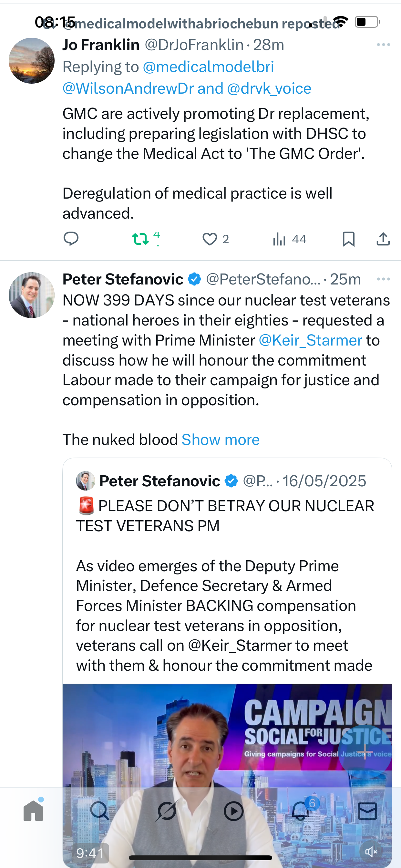The height and width of the screenshot is (868, 401).
Task: Open more options for Jo Franklin's tweet
Action: pyautogui.click(x=384, y=45)
